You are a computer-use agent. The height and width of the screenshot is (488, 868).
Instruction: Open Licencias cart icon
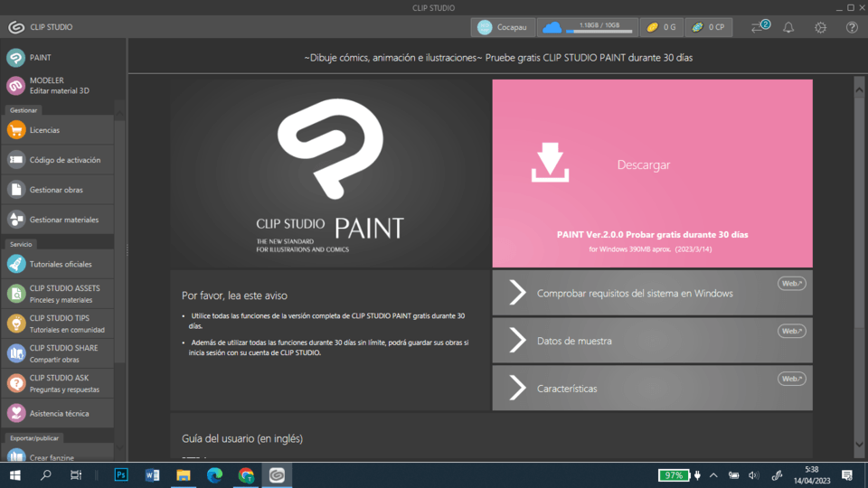[16, 130]
